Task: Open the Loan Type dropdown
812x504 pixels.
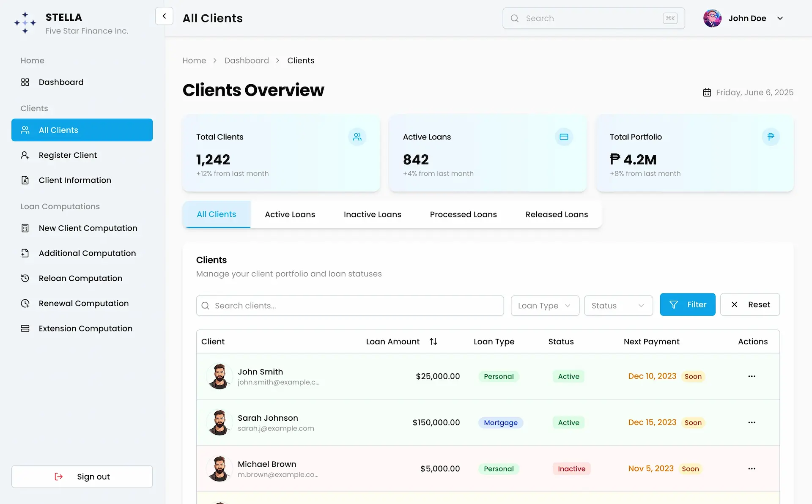Action: coord(545,306)
